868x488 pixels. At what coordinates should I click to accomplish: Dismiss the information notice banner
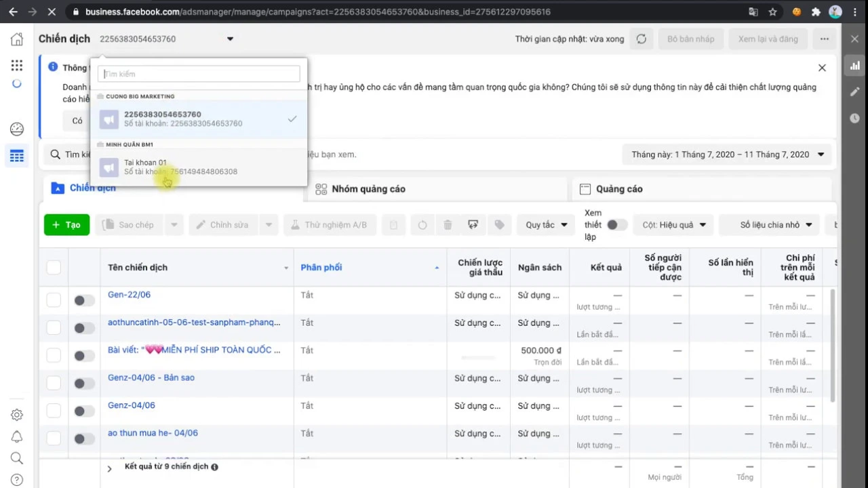pyautogui.click(x=822, y=68)
